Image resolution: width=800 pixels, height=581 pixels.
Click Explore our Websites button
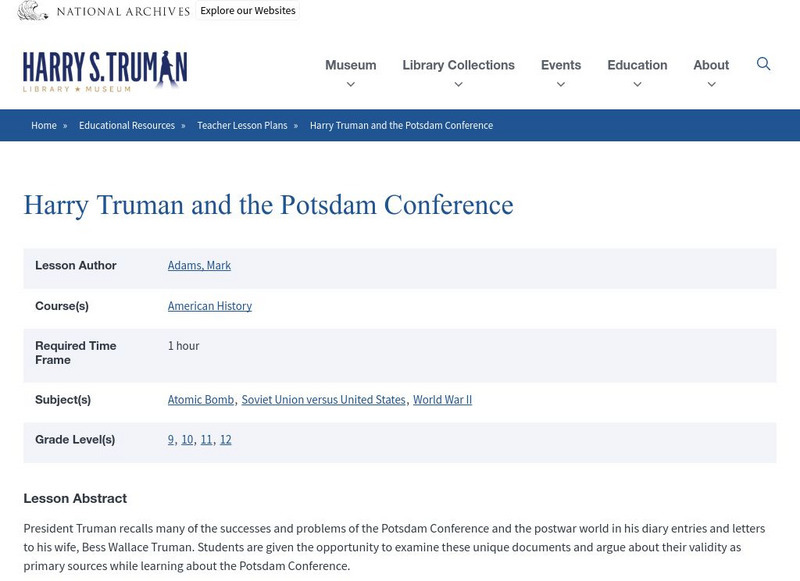[248, 11]
